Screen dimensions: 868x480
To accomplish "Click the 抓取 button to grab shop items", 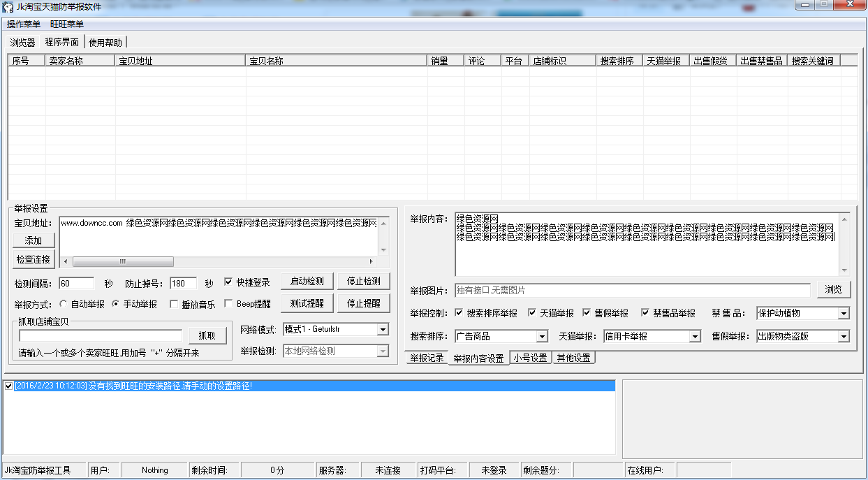I will pyautogui.click(x=207, y=335).
